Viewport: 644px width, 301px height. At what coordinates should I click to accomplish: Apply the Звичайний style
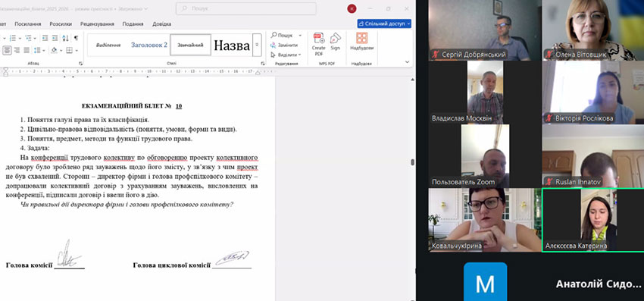click(x=190, y=45)
